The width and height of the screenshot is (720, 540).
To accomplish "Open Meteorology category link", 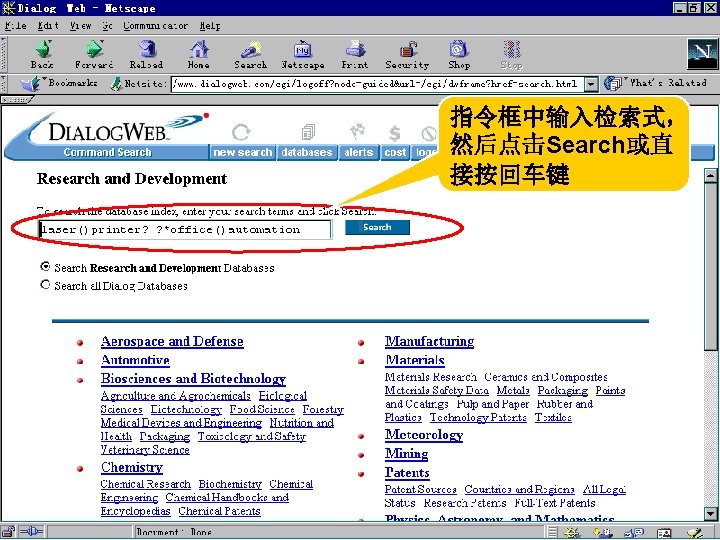I will click(x=424, y=435).
